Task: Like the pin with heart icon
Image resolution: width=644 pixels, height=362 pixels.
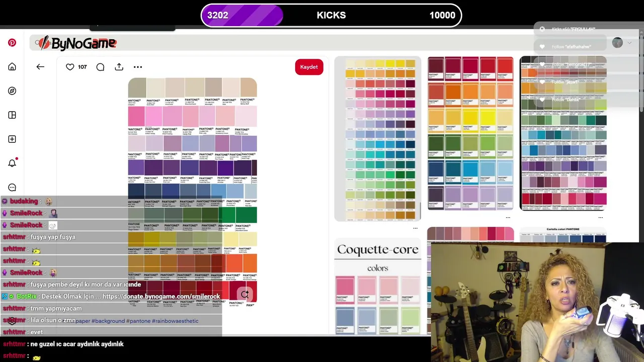Action: tap(70, 67)
